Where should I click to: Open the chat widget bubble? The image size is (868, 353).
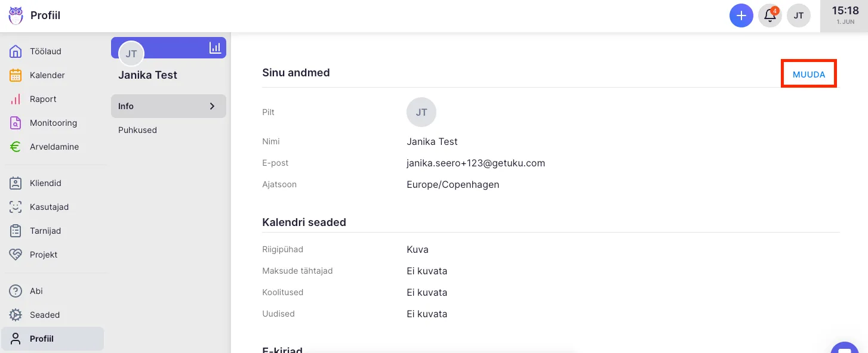point(845,349)
